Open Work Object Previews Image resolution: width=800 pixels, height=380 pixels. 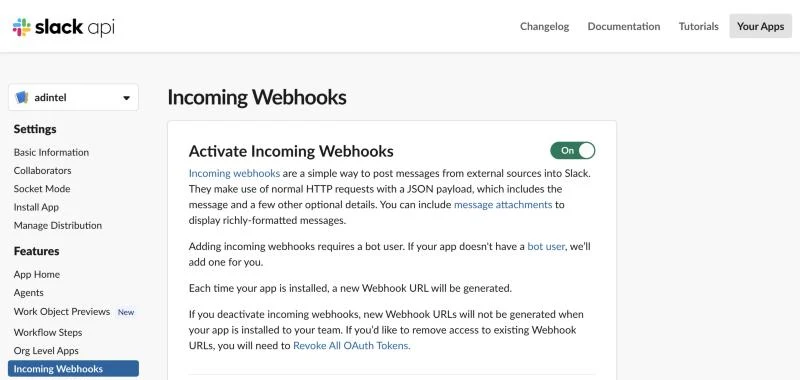tap(62, 311)
